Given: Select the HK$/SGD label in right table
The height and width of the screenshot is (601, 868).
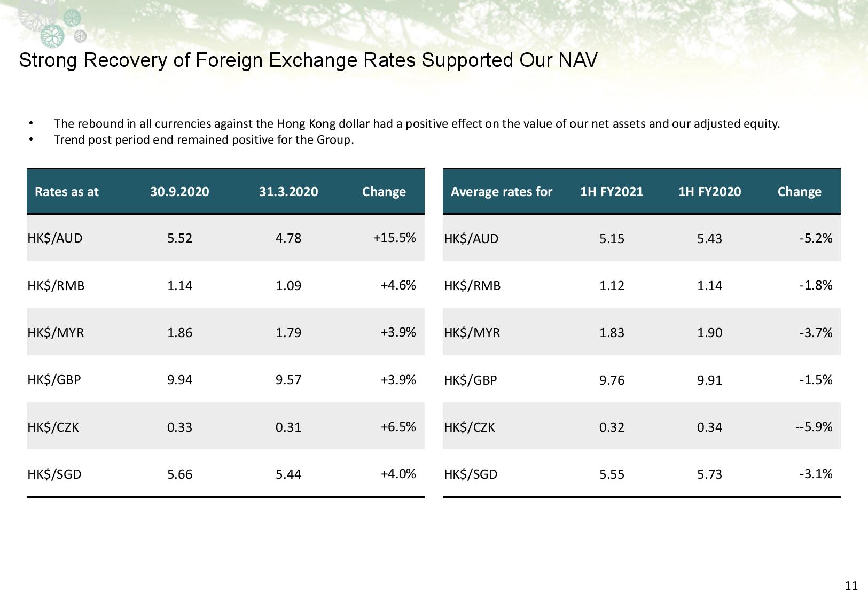Looking at the screenshot, I should (x=471, y=474).
